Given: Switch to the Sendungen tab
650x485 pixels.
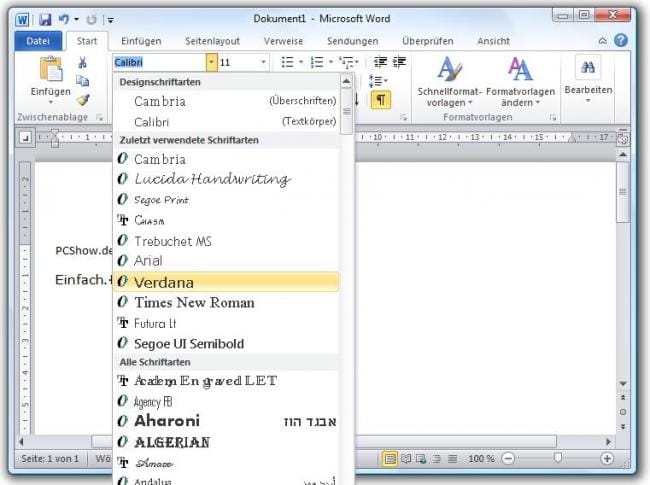Looking at the screenshot, I should (352, 41).
